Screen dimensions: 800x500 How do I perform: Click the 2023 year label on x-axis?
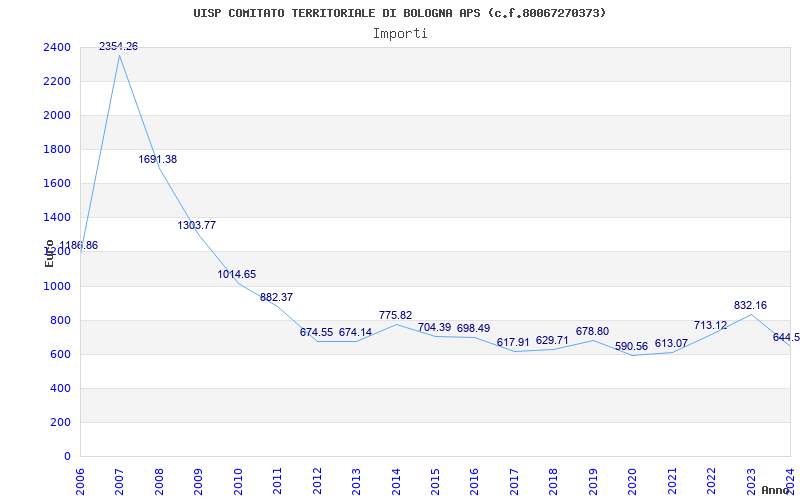(x=751, y=483)
